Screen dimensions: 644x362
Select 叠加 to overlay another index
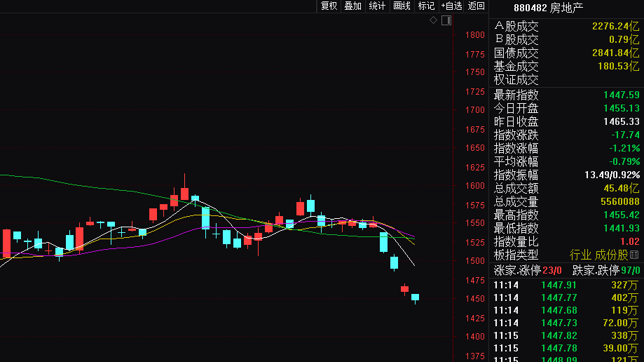352,6
